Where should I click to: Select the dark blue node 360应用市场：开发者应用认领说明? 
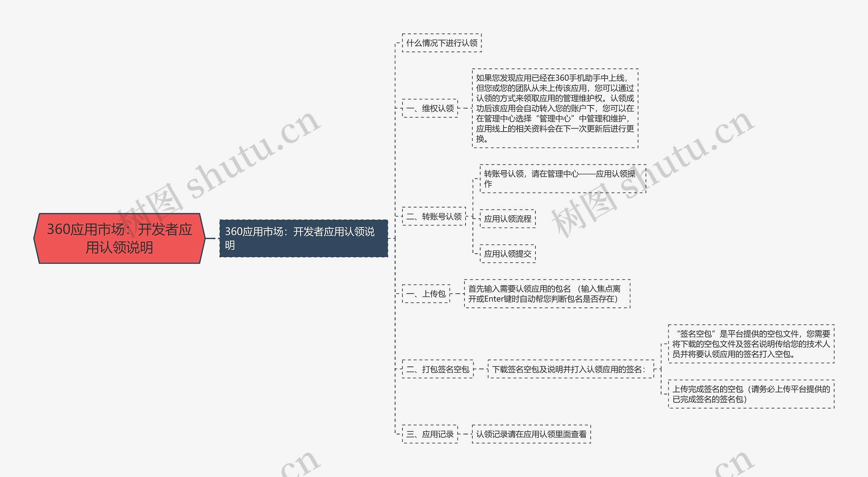[303, 238]
